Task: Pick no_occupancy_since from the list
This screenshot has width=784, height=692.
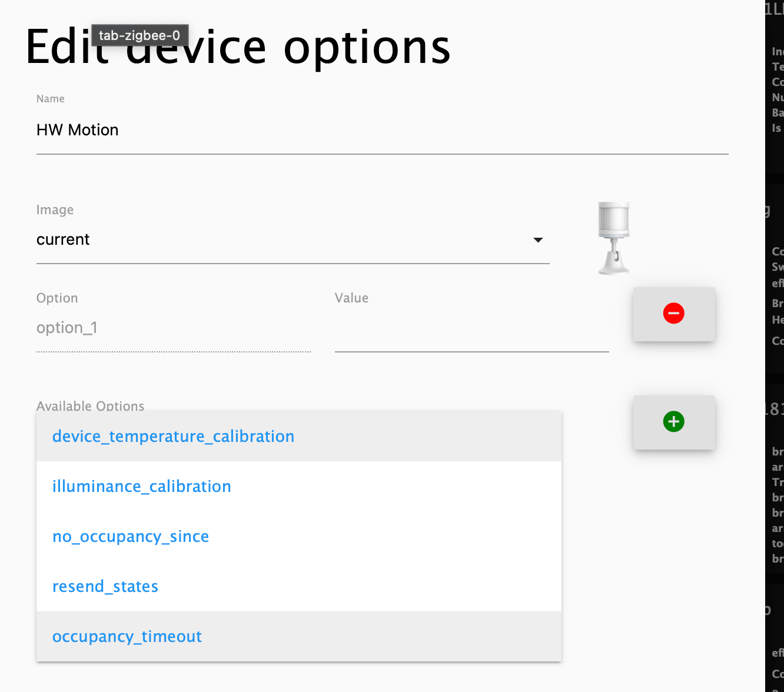Action: click(x=131, y=537)
